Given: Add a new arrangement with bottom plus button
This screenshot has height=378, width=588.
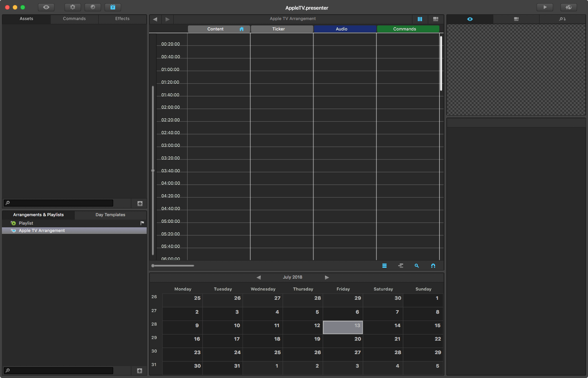Looking at the screenshot, I should (x=139, y=371).
